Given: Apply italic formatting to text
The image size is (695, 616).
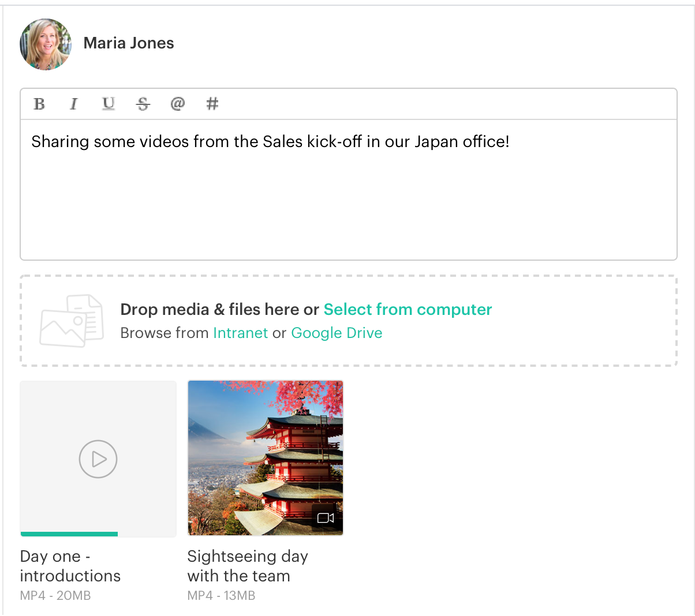Looking at the screenshot, I should tap(73, 104).
